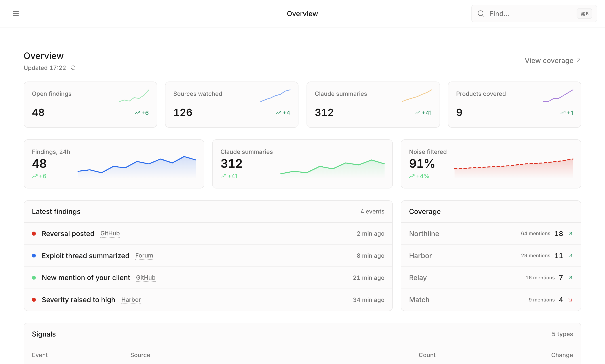This screenshot has height=364, width=605.
Task: Click the +6 trend icon on Open findings
Action: click(x=137, y=113)
